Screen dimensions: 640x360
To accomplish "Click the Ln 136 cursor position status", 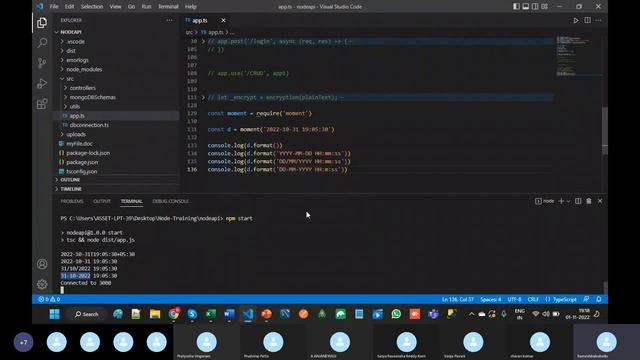I will pyautogui.click(x=458, y=299).
